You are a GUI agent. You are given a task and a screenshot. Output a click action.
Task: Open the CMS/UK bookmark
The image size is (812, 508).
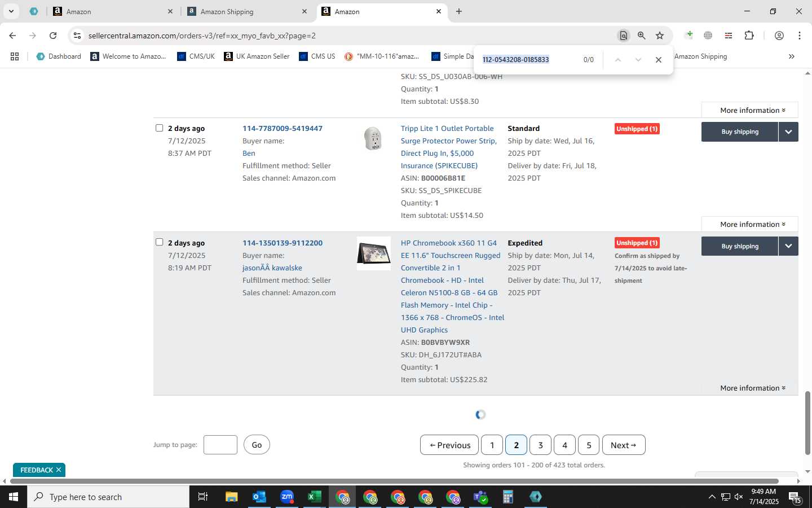tap(196, 56)
